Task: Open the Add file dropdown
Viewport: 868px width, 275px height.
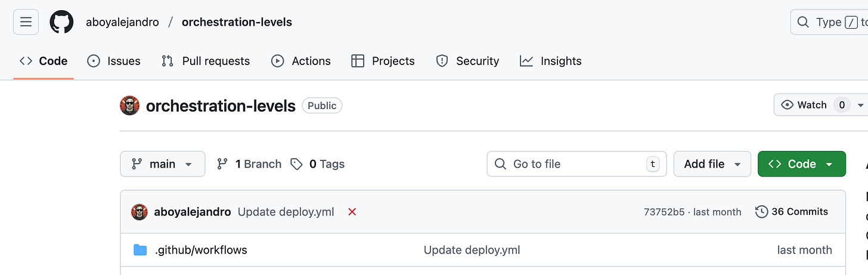Action: click(712, 164)
